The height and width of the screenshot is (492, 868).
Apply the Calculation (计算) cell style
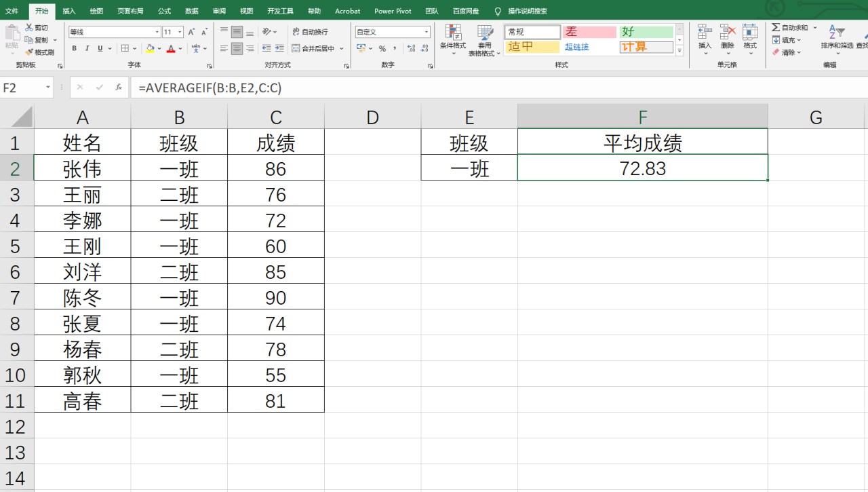pyautogui.click(x=646, y=47)
